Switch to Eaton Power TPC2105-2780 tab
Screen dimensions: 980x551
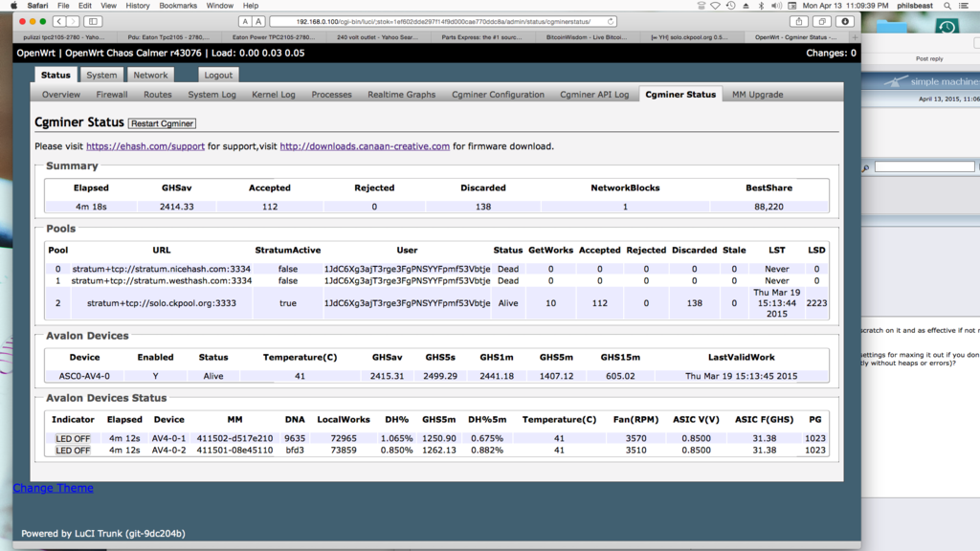(273, 37)
